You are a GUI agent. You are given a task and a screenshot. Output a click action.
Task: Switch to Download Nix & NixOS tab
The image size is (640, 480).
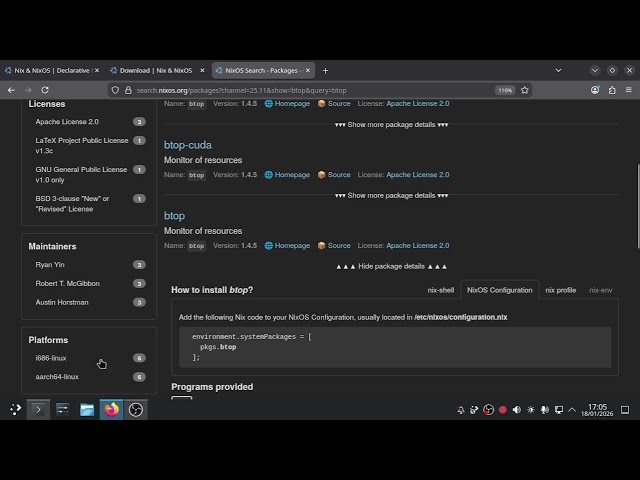click(157, 71)
